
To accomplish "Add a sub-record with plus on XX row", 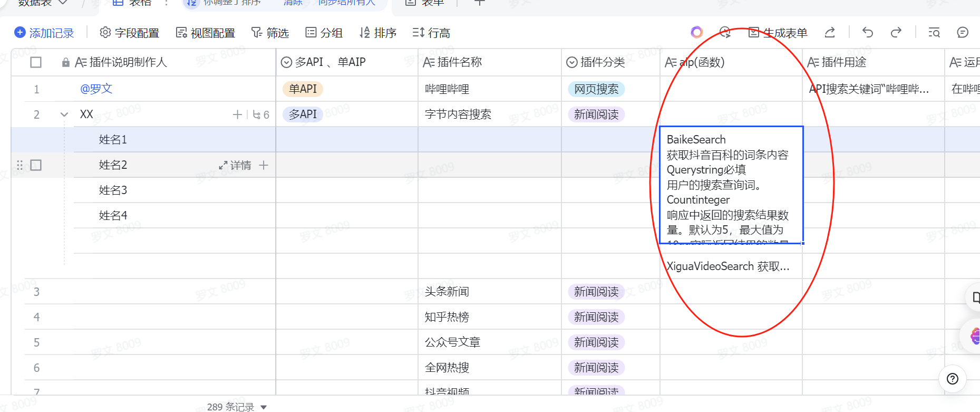I will click(x=237, y=114).
